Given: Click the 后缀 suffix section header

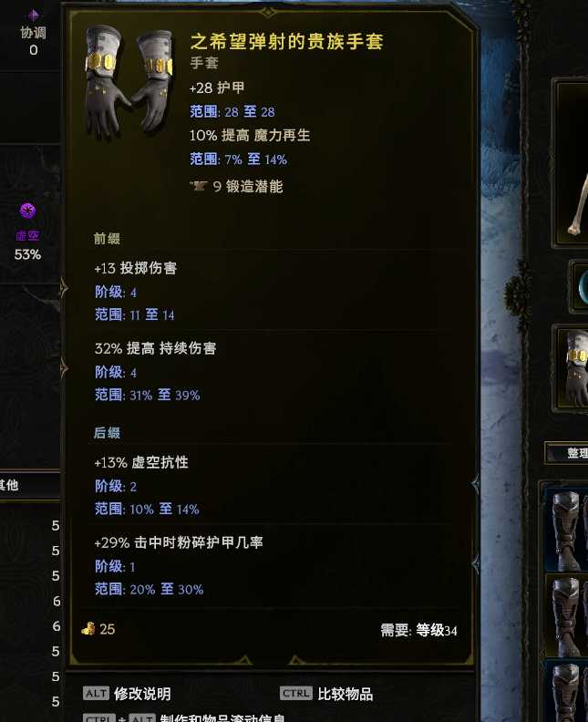Looking at the screenshot, I should [107, 432].
